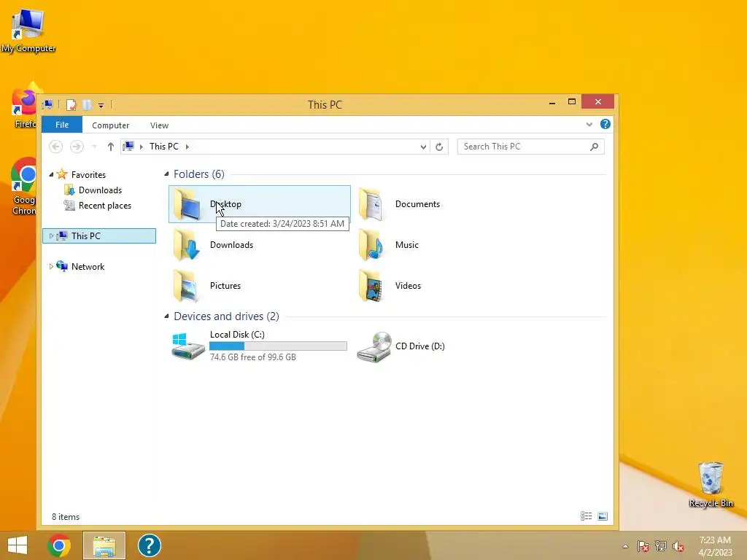Open Customize Quick Access Toolbar dropdown
747x560 pixels.
coord(101,105)
